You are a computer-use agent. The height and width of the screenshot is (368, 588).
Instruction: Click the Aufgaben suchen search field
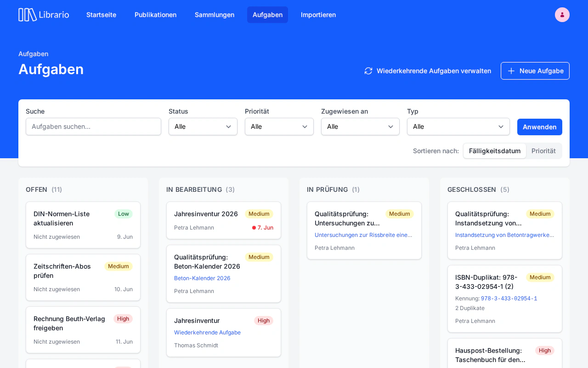pos(93,126)
